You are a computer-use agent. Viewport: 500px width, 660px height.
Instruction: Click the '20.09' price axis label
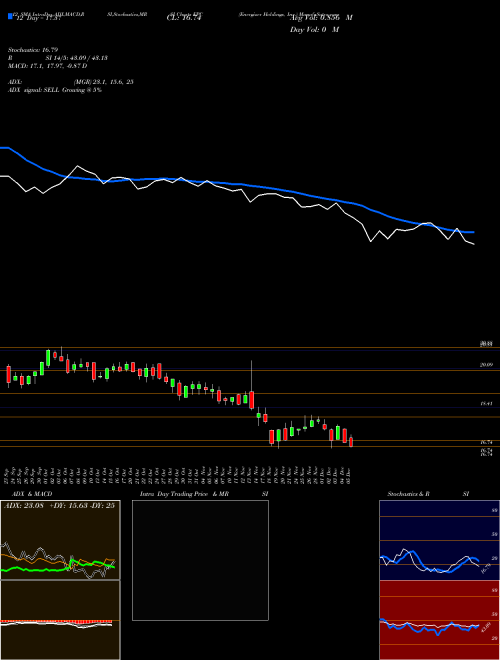coord(486,365)
